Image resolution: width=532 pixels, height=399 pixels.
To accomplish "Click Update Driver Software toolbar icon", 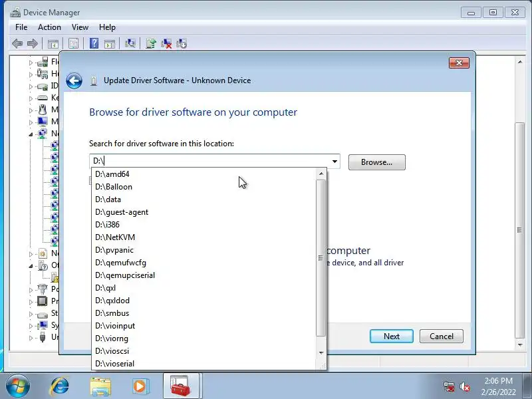I will coord(151,43).
